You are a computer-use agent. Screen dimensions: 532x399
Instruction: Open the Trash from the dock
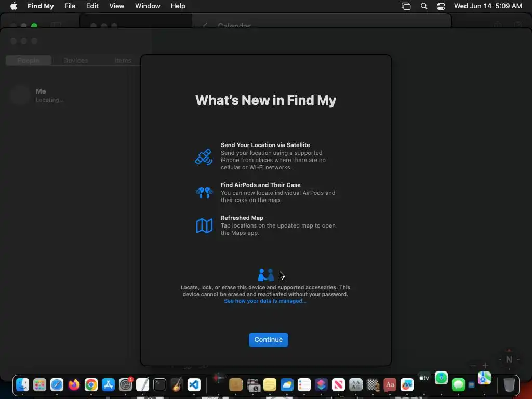coord(509,385)
